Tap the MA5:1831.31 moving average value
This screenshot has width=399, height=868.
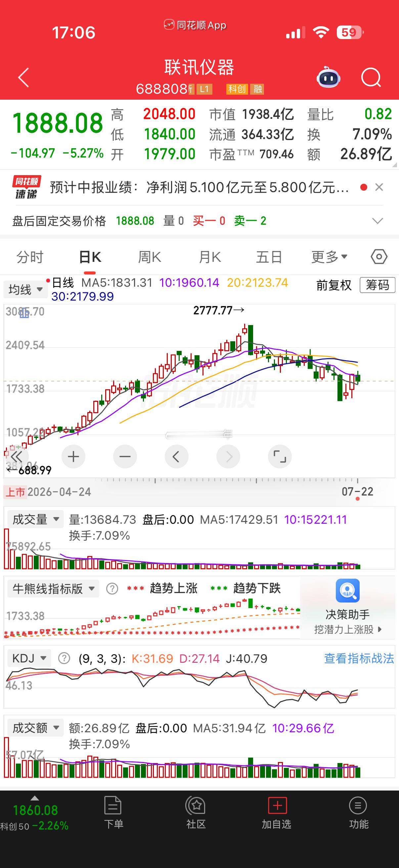point(117,282)
